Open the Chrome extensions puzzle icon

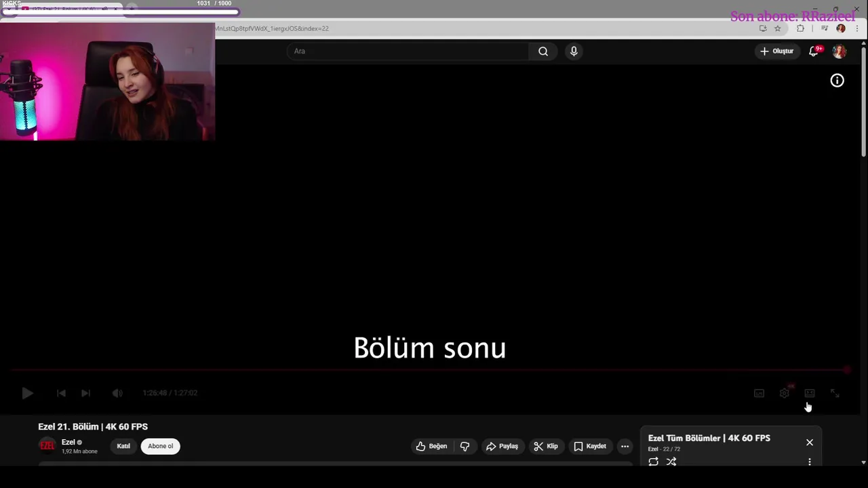coord(801,28)
